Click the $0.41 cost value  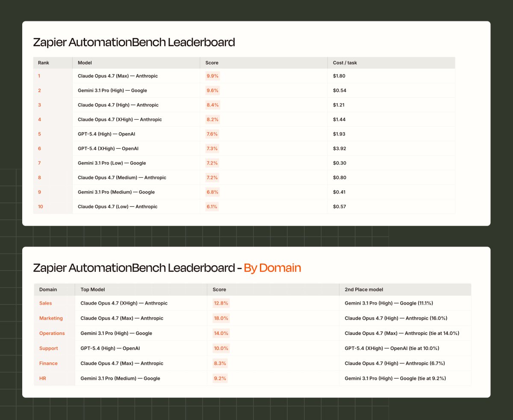pos(339,192)
